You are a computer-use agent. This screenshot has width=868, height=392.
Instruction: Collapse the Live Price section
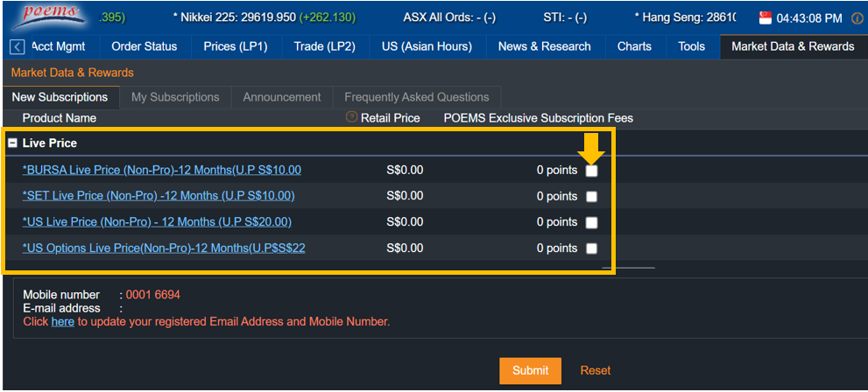click(12, 143)
